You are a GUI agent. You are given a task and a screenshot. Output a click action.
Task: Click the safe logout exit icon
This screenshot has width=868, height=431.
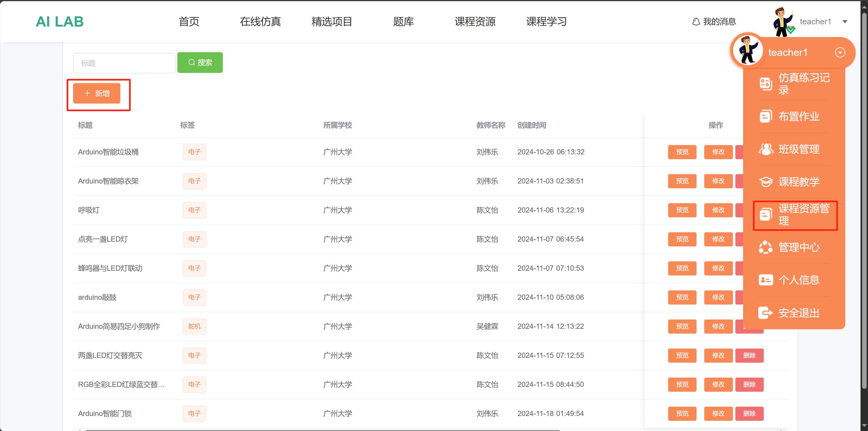tap(766, 313)
